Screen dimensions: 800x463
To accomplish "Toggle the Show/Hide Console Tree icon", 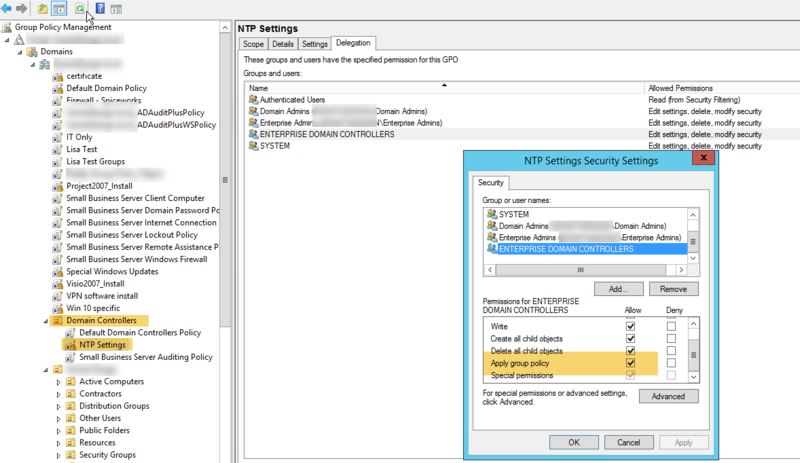I will 59,8.
